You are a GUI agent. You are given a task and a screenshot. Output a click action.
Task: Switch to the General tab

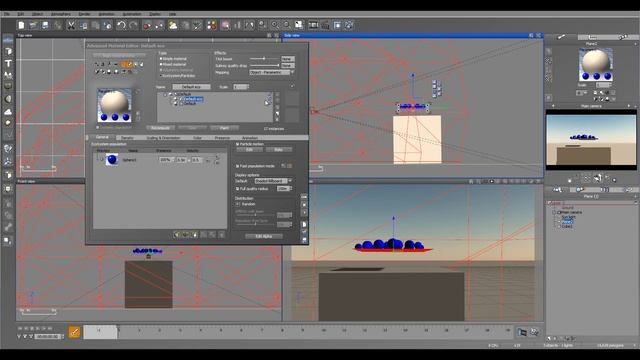point(102,138)
